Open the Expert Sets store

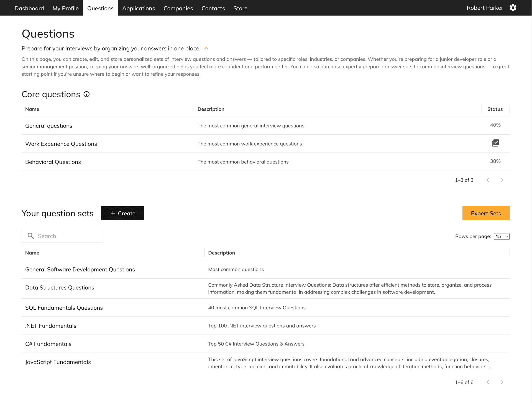click(486, 213)
